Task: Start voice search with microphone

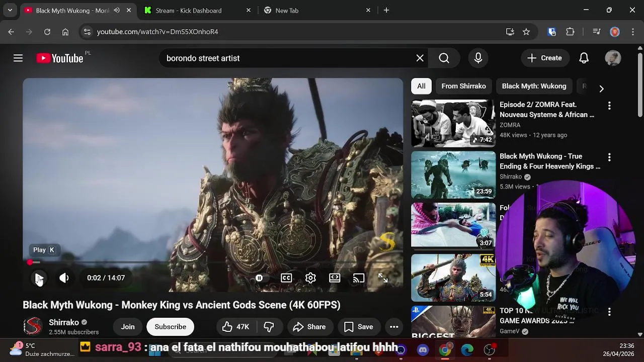Action: coord(478,58)
